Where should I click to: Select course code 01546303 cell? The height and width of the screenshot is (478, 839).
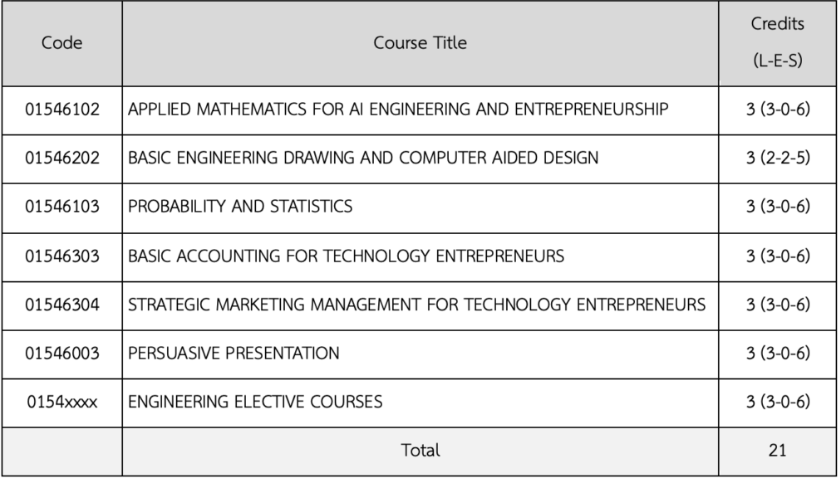pos(62,256)
